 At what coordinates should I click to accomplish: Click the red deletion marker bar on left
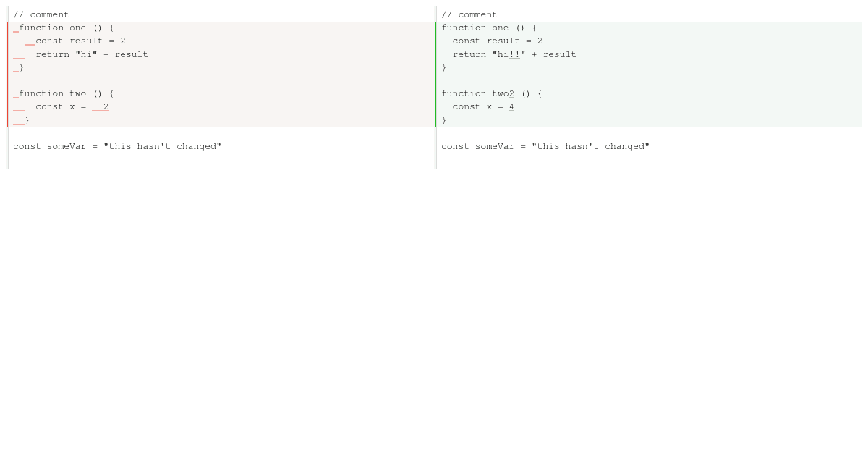pos(7,75)
